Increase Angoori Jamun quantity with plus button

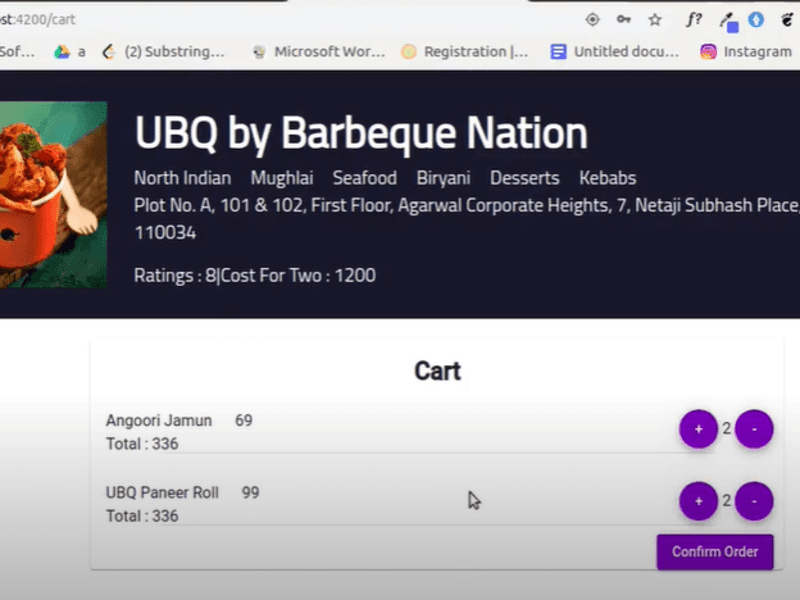coord(698,429)
